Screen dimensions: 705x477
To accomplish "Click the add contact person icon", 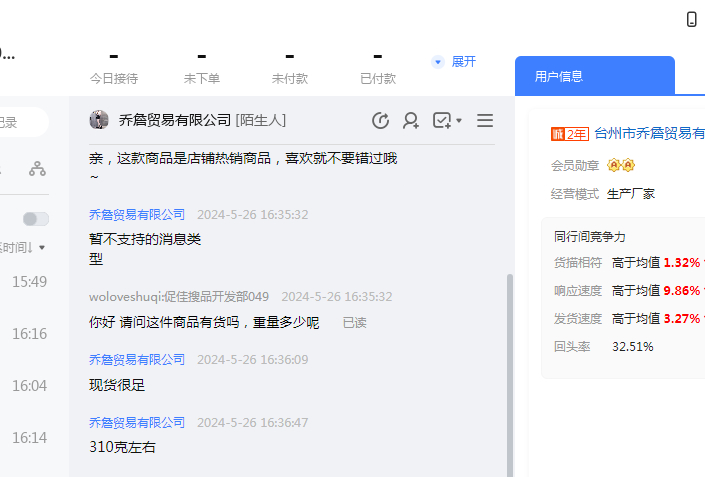I will tap(410, 121).
